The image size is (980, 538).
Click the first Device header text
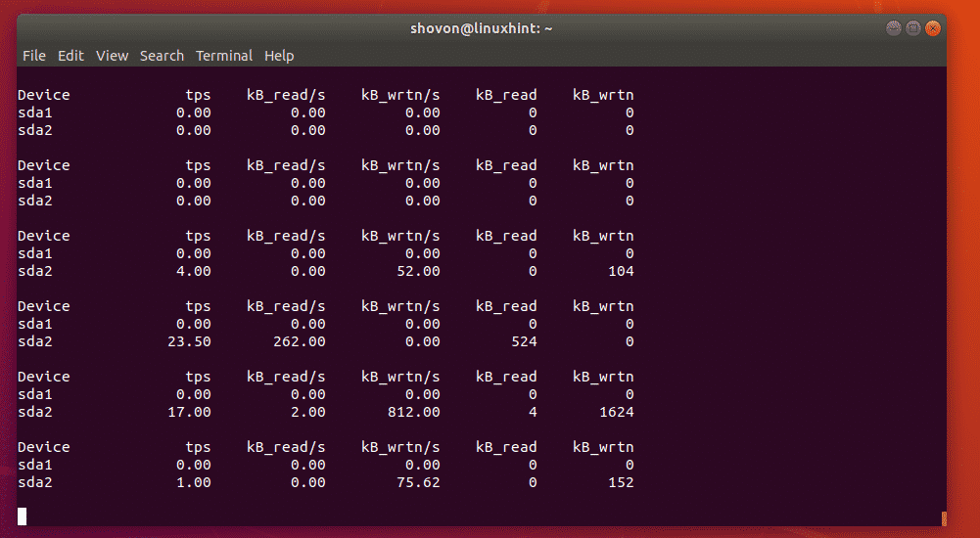pos(44,95)
